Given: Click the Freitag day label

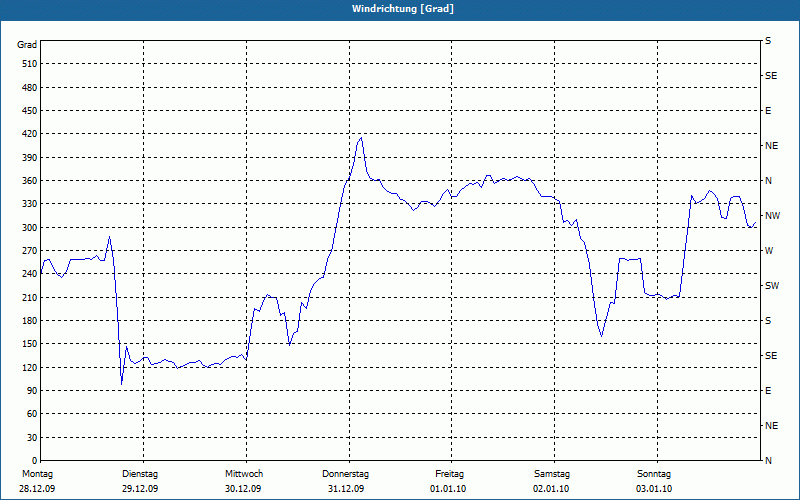Looking at the screenshot, I should click(449, 474).
